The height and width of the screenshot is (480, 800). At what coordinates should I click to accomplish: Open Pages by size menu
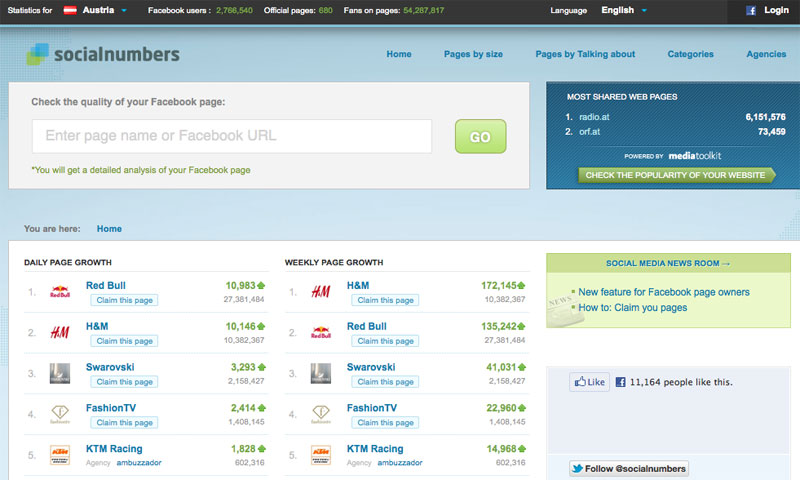click(473, 54)
